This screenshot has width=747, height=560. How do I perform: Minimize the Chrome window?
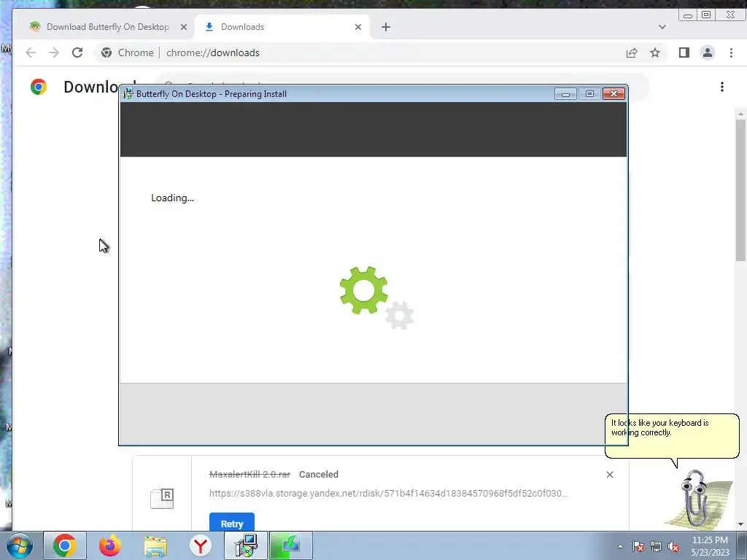pos(687,15)
